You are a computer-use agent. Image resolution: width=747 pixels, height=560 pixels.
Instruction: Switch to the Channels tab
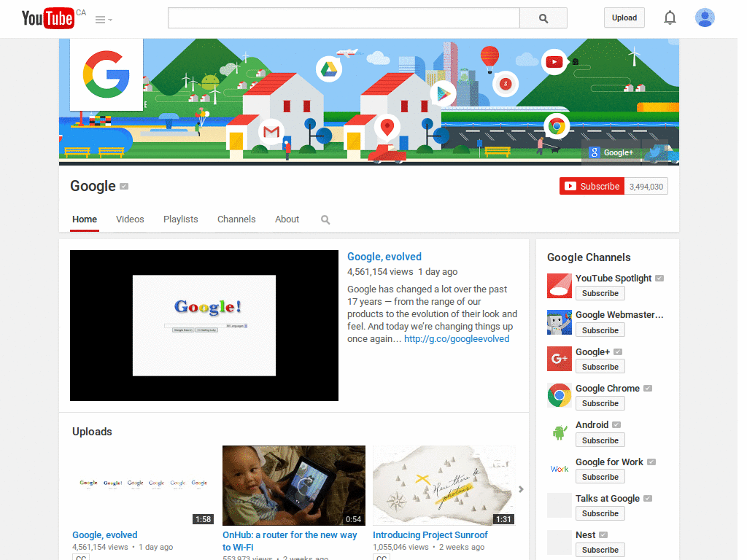[236, 219]
